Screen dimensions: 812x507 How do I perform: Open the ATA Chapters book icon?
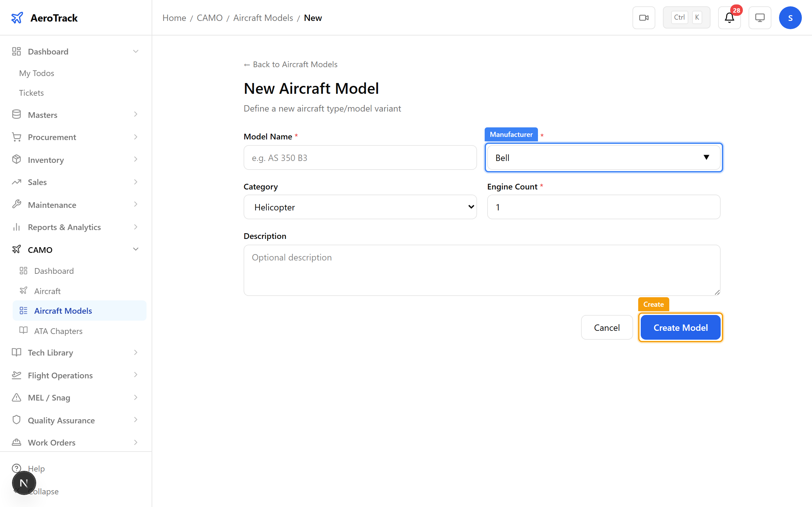point(23,331)
